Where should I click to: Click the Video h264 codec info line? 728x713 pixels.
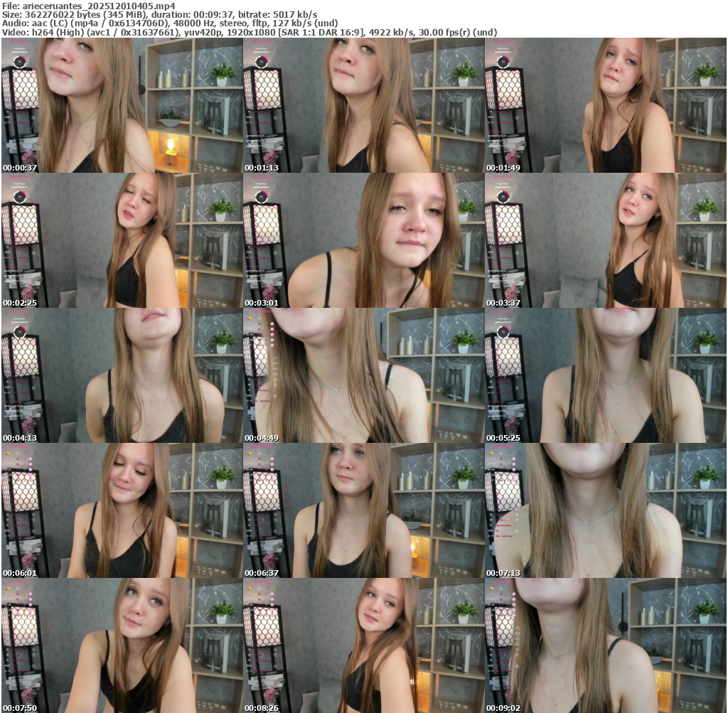tap(249, 32)
